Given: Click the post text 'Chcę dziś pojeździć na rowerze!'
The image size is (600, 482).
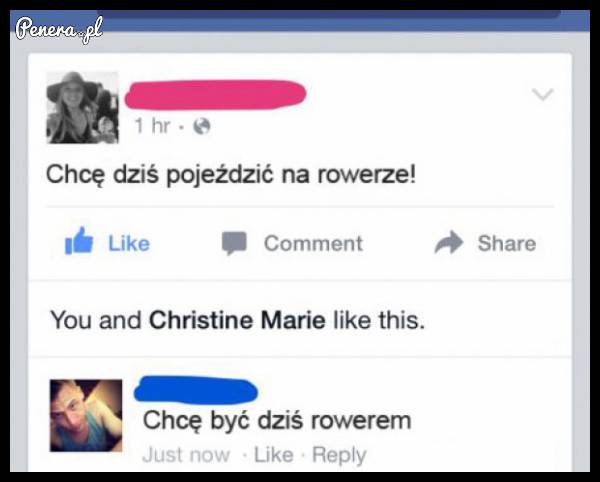Looking at the screenshot, I should click(231, 175).
